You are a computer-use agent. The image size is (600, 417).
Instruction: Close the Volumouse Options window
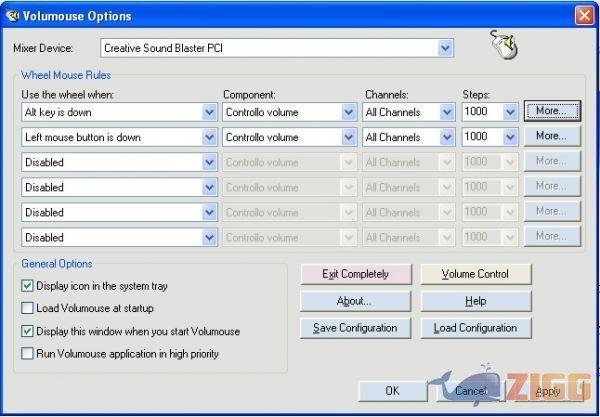click(584, 16)
